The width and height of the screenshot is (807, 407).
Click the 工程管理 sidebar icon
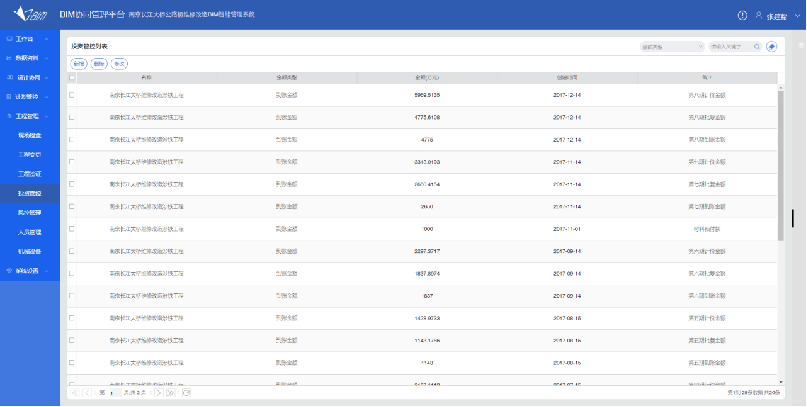[x=9, y=116]
